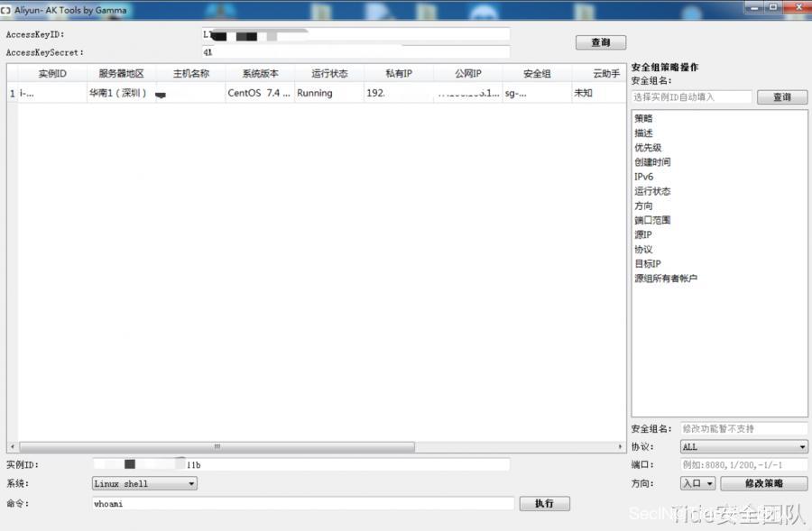Click the 运行状态 column header in the table
The height and width of the screenshot is (531, 812).
pos(329,74)
